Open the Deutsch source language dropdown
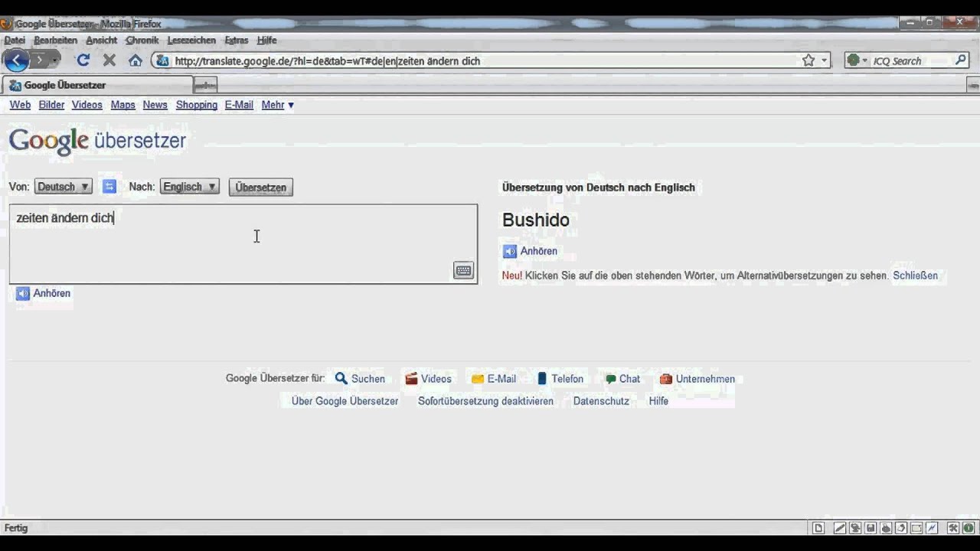Image resolution: width=980 pixels, height=551 pixels. (x=64, y=187)
